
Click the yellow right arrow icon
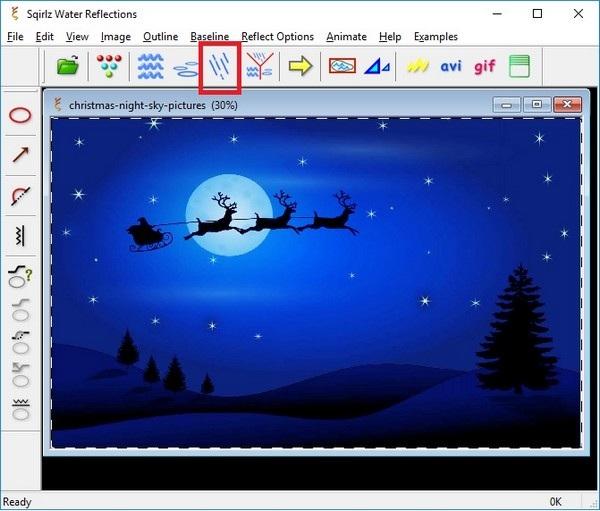tap(300, 66)
